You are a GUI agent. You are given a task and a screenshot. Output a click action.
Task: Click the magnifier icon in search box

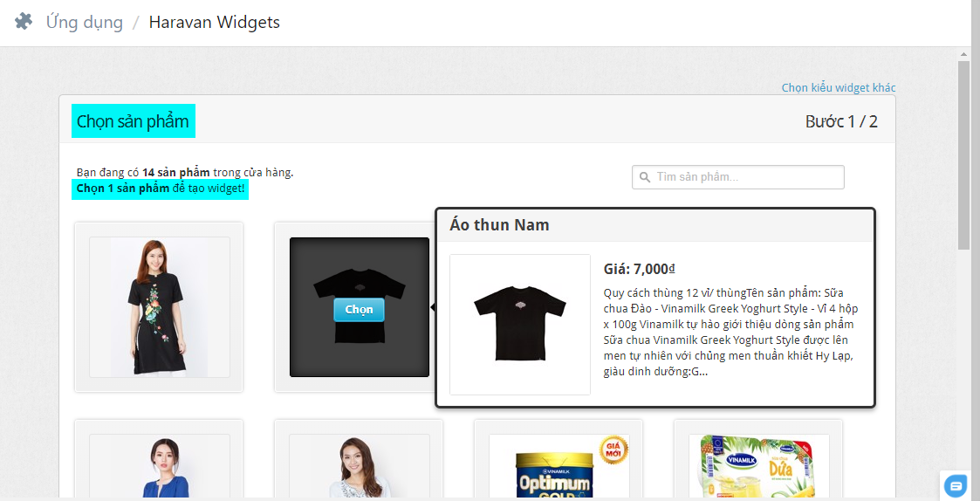(x=644, y=177)
